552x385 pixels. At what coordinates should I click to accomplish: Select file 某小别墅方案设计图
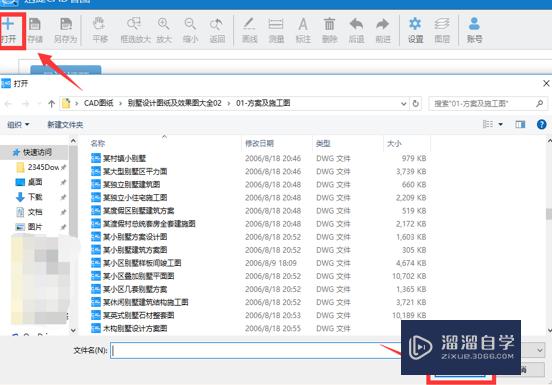(135, 237)
